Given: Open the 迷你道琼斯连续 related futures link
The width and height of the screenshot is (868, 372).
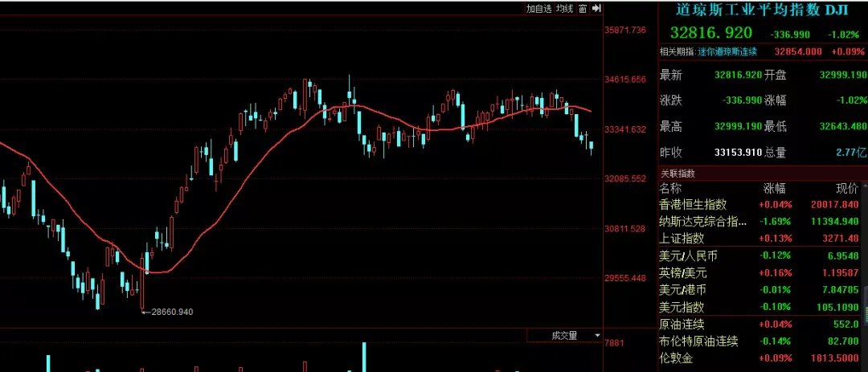Looking at the screenshot, I should point(727,51).
